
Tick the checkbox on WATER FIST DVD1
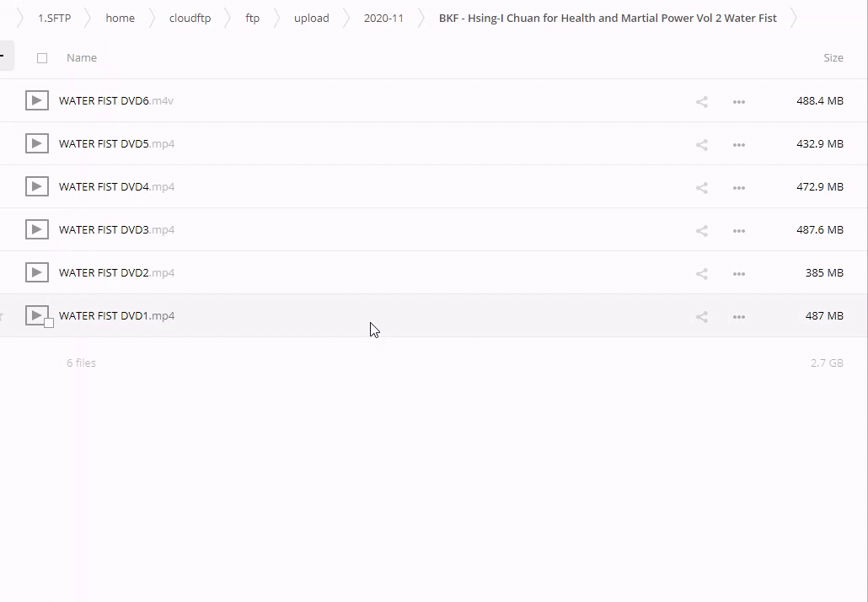(49, 323)
